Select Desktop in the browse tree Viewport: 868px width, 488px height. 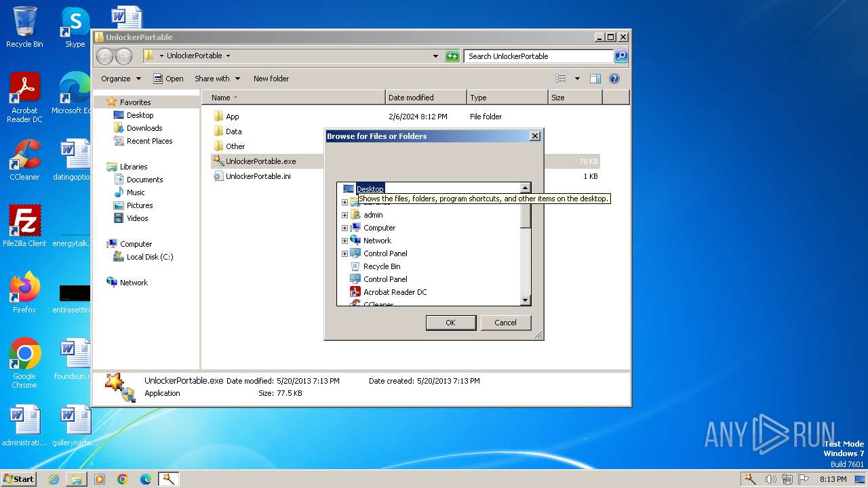[370, 188]
